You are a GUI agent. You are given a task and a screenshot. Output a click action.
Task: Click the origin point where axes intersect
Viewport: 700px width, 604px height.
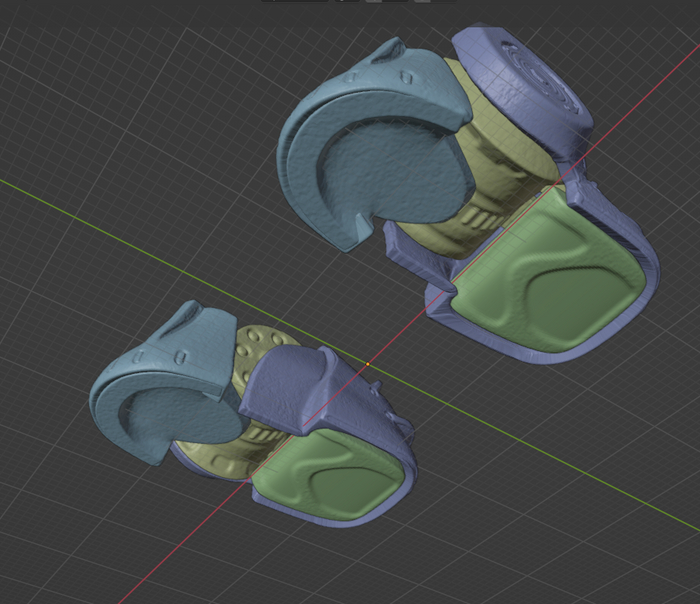(x=367, y=364)
